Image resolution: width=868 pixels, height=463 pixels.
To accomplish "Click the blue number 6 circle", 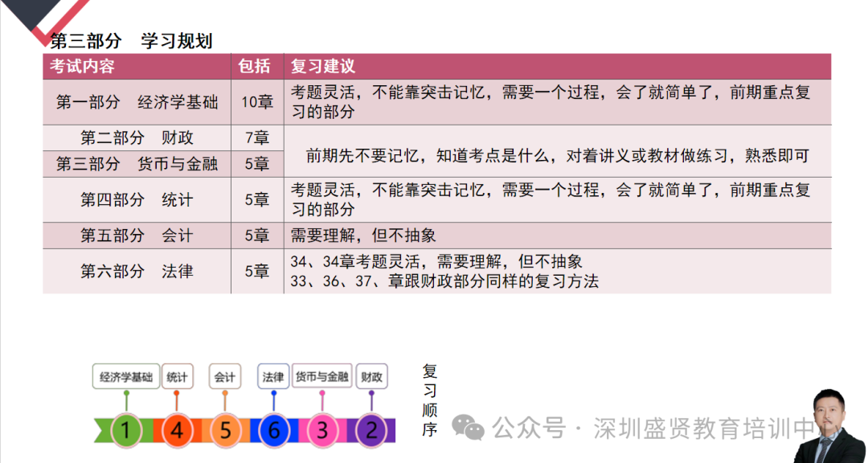I will coord(274,430).
